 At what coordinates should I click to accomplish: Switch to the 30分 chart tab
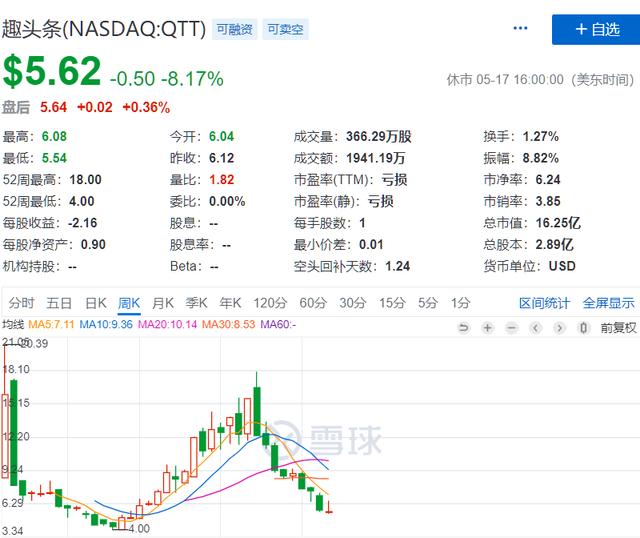tap(353, 303)
